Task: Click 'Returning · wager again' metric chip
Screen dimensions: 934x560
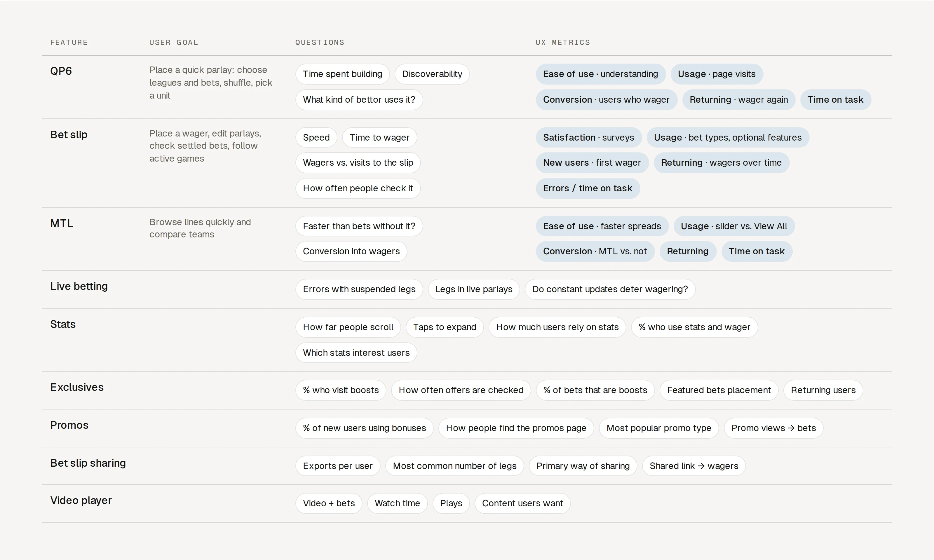Action: pyautogui.click(x=738, y=100)
